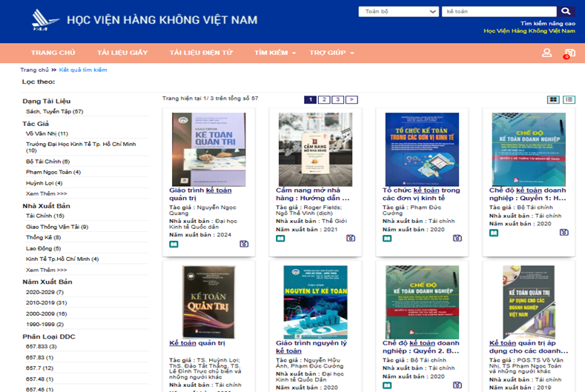
Task: Read online 'Tổ chức kế toán trong các đơn vị'
Action: [x=387, y=239]
